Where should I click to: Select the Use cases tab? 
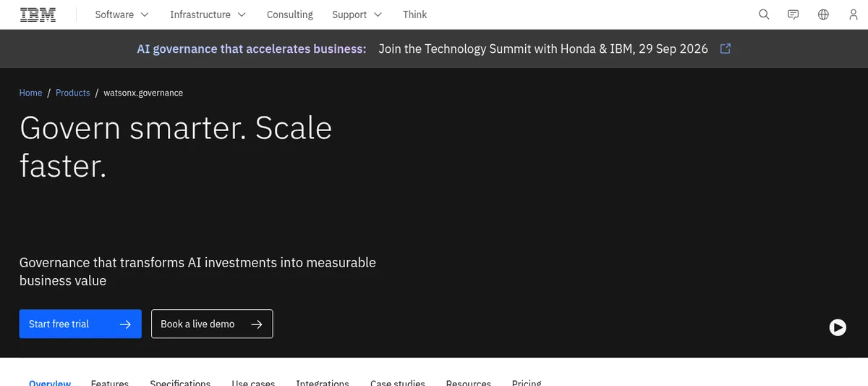coord(253,382)
